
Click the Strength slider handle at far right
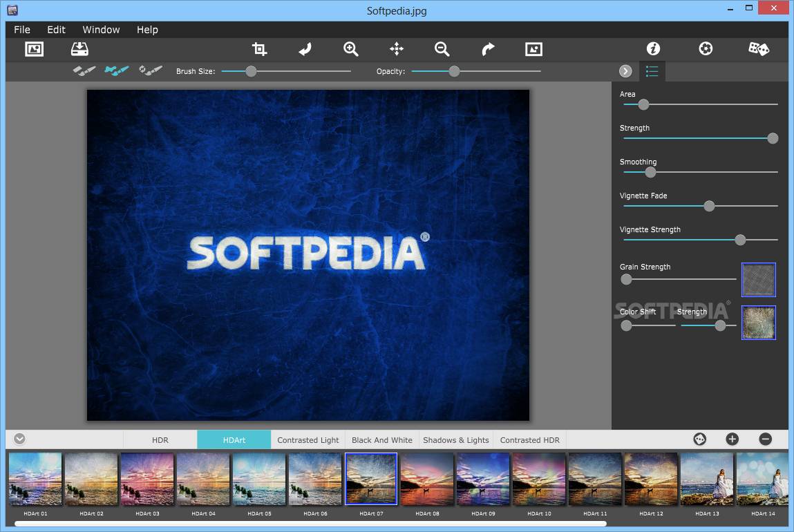tap(773, 138)
